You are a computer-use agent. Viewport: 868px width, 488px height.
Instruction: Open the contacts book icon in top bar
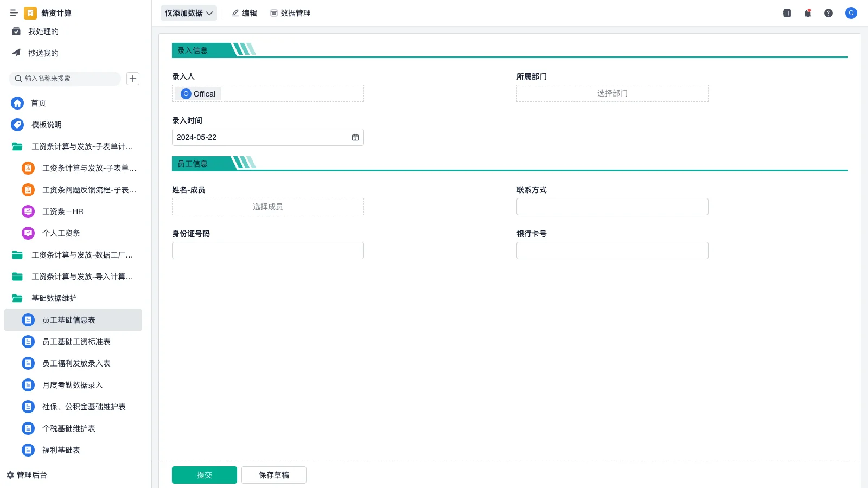pyautogui.click(x=787, y=13)
